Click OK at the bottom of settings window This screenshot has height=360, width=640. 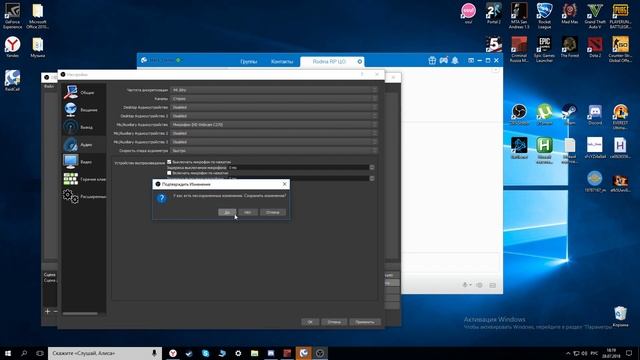coord(310,322)
